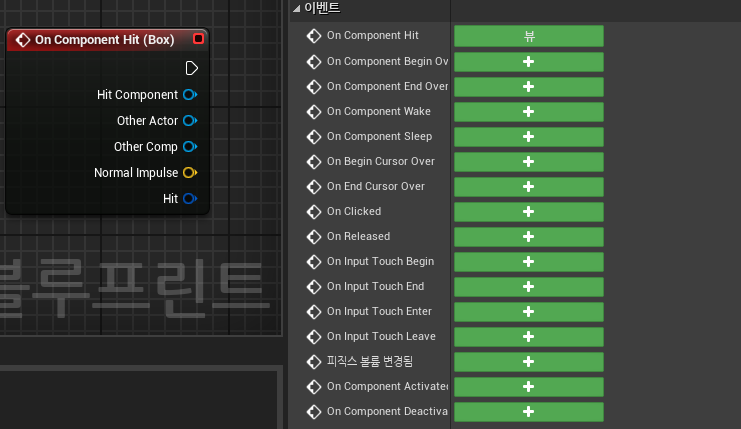Image resolution: width=741 pixels, height=429 pixels.
Task: Click the On Input Touch Begin icon
Action: pos(314,262)
